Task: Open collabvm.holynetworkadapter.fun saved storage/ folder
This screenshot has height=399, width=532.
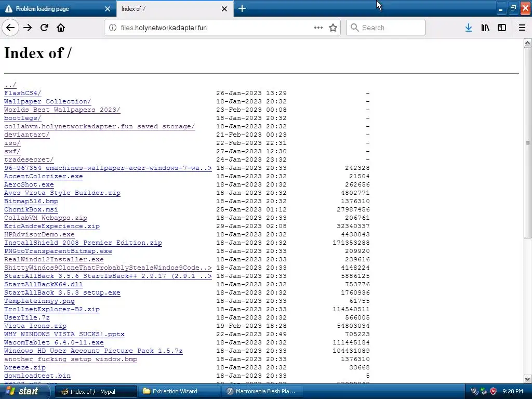Action: (x=99, y=126)
